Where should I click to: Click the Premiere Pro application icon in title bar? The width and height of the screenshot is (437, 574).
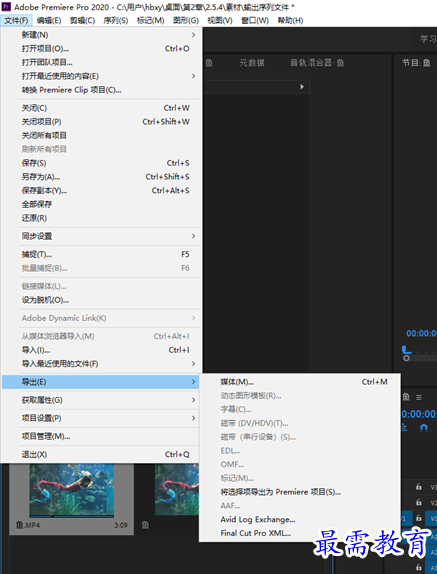click(6, 6)
